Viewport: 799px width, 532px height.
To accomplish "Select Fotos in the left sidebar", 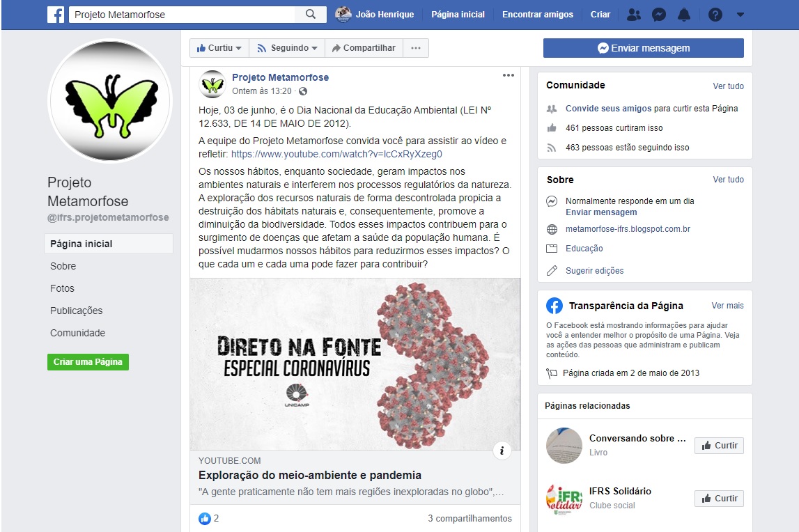I will (62, 288).
